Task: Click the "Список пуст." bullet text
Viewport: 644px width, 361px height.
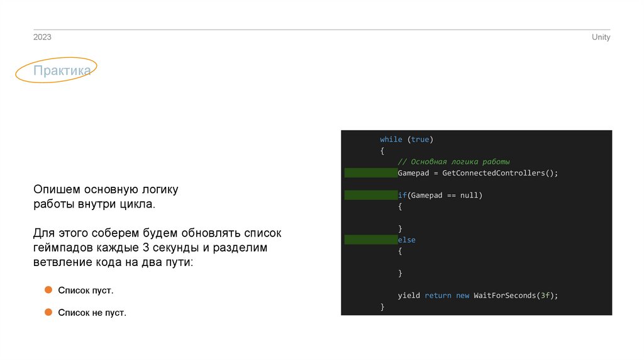Action: pos(86,291)
